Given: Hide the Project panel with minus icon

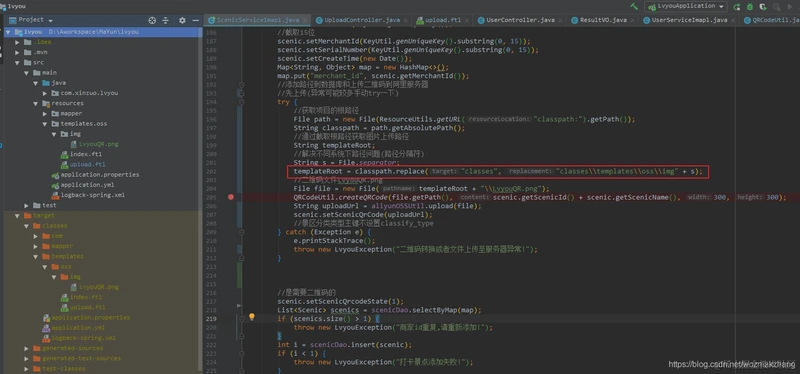Looking at the screenshot, I should pyautogui.click(x=195, y=20).
